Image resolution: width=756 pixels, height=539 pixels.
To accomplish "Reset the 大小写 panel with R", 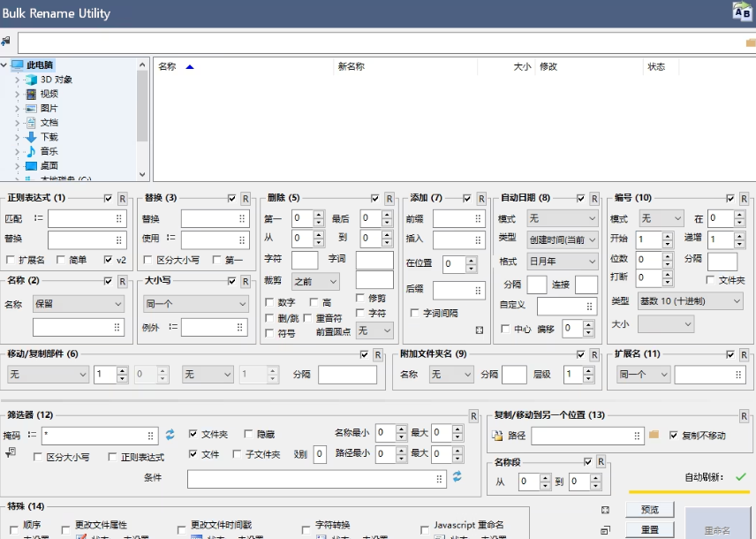I will [x=246, y=281].
